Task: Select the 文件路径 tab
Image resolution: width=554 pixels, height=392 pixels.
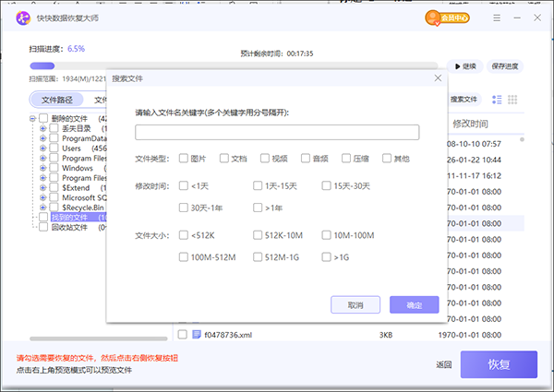Action: point(57,100)
